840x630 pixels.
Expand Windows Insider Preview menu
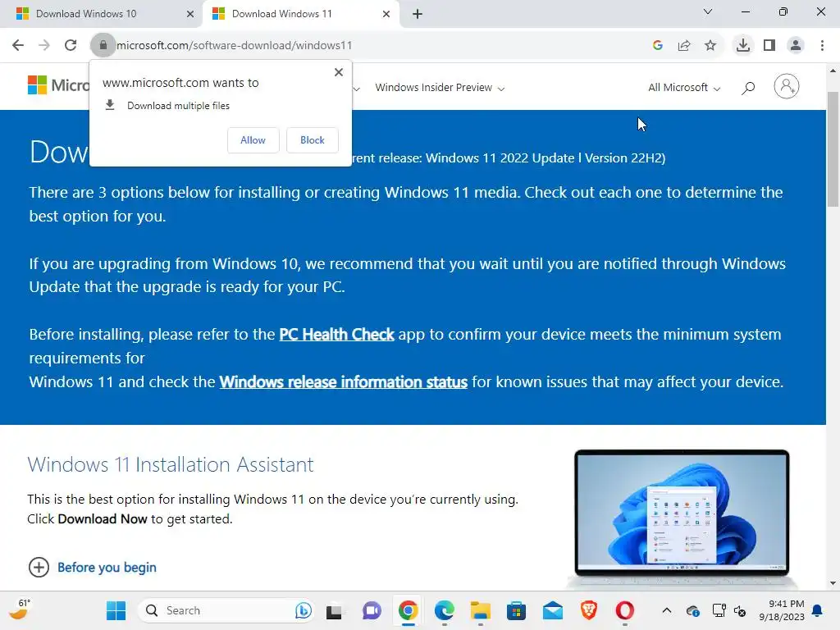440,88
